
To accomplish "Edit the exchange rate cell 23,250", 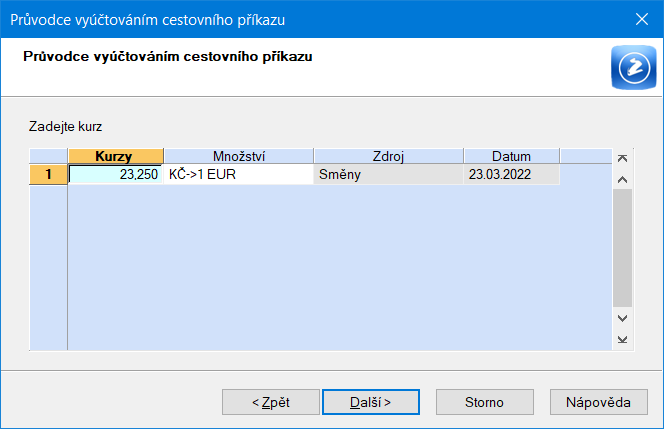I will [x=116, y=174].
